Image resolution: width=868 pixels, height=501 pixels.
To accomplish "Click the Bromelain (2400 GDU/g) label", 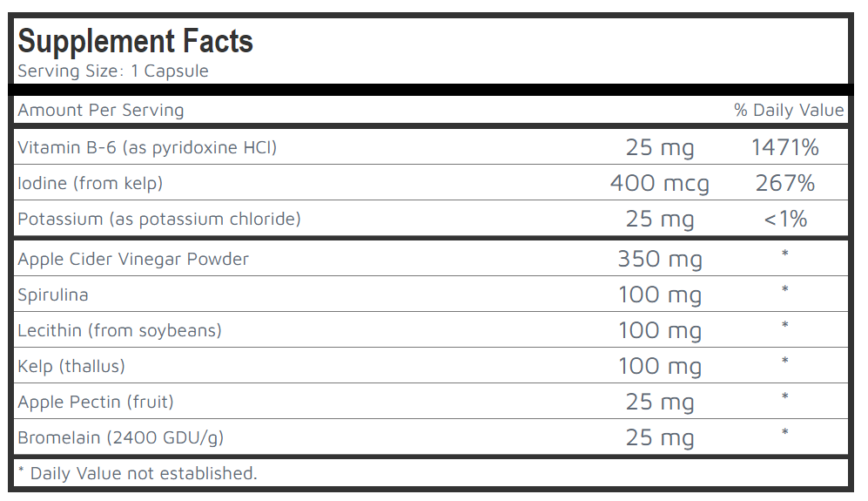I will coord(121,437).
